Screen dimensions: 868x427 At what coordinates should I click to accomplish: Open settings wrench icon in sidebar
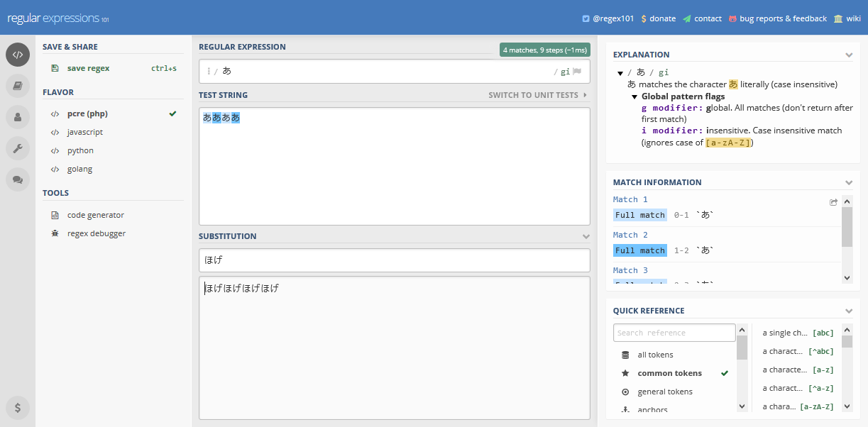coord(18,148)
